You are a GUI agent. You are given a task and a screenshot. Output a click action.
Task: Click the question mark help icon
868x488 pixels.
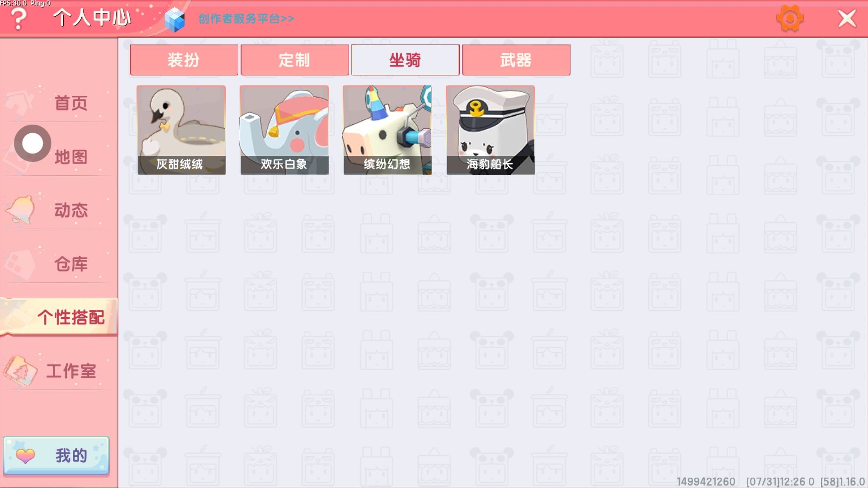coord(19,19)
